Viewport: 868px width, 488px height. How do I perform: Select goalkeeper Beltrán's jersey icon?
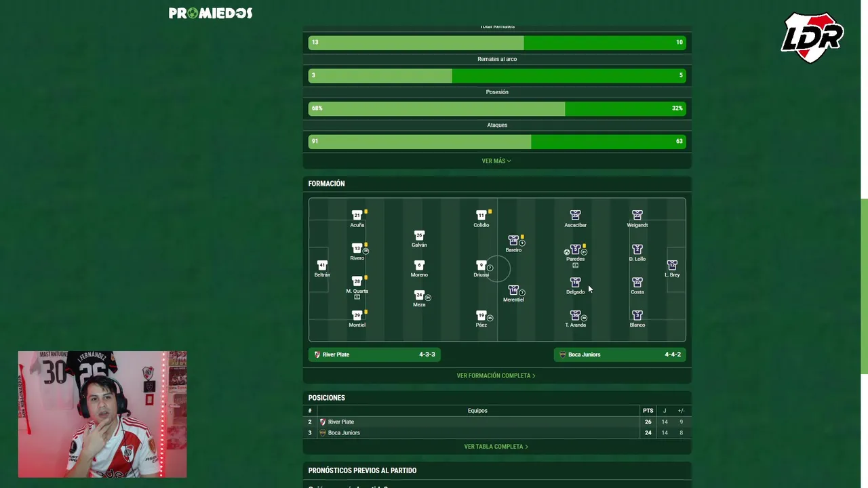322,265
